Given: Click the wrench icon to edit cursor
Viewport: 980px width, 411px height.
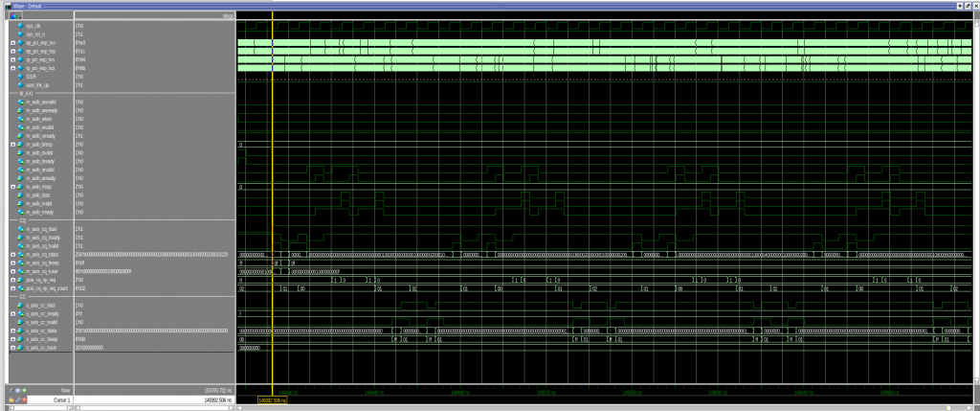Looking at the screenshot, I should point(18,399).
